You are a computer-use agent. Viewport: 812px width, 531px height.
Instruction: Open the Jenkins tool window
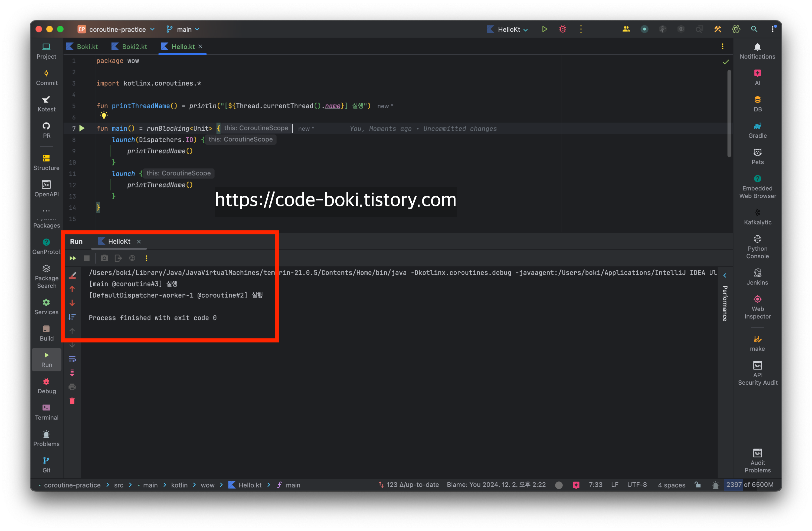757,277
